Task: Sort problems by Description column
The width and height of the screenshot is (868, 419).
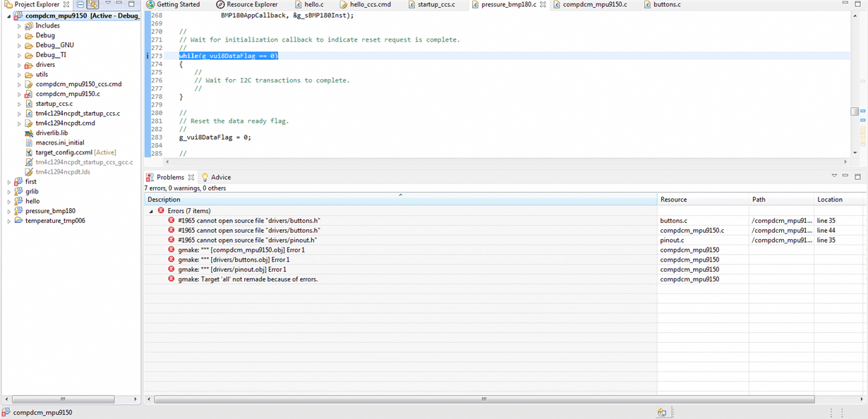Action: click(401, 200)
